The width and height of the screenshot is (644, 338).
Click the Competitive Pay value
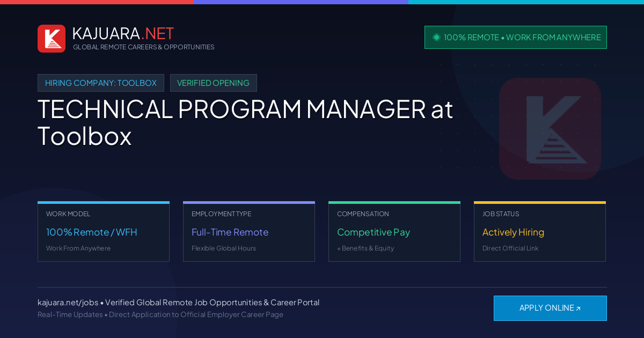374,232
